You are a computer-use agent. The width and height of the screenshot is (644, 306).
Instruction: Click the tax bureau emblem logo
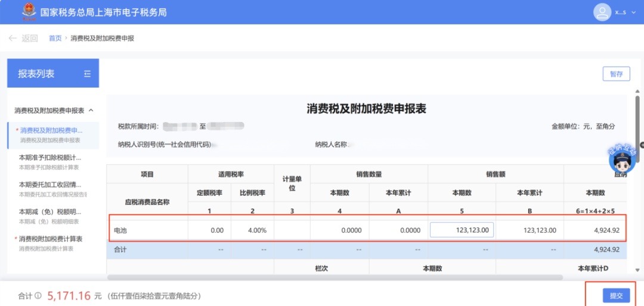click(28, 12)
